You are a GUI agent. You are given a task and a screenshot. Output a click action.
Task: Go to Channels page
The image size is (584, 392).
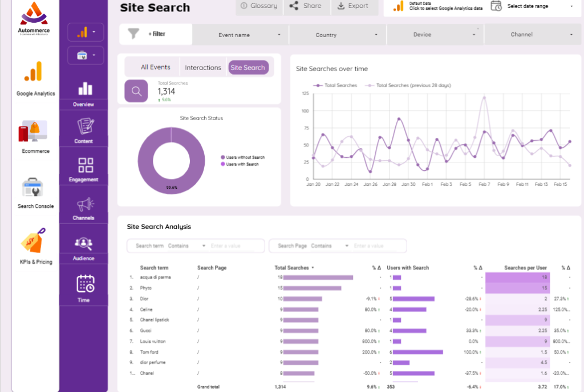tap(83, 209)
